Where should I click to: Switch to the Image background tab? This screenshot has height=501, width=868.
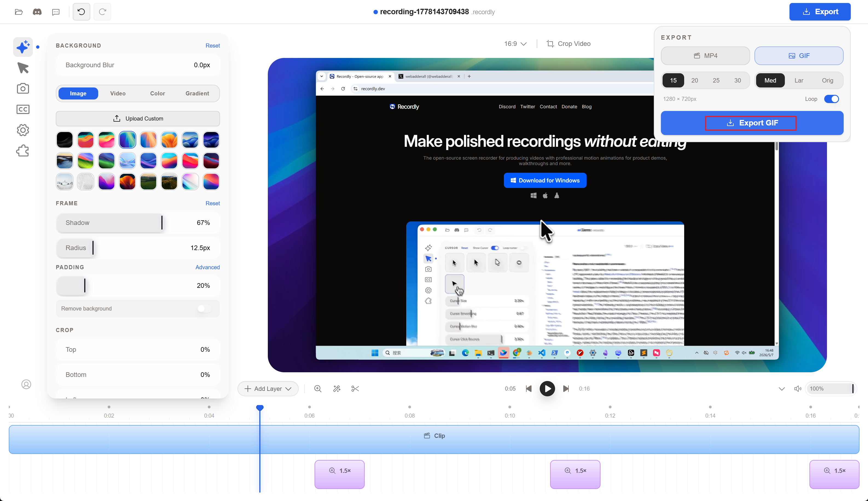pyautogui.click(x=78, y=93)
